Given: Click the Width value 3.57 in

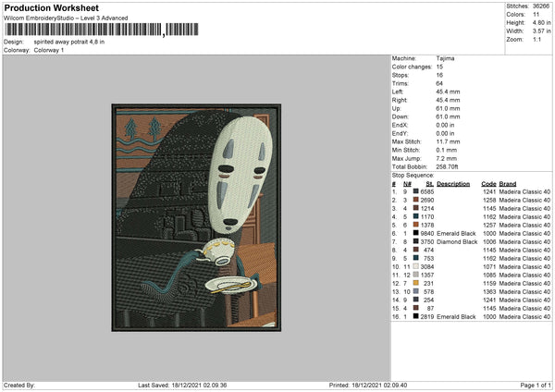Looking at the screenshot, I should coord(542,31).
